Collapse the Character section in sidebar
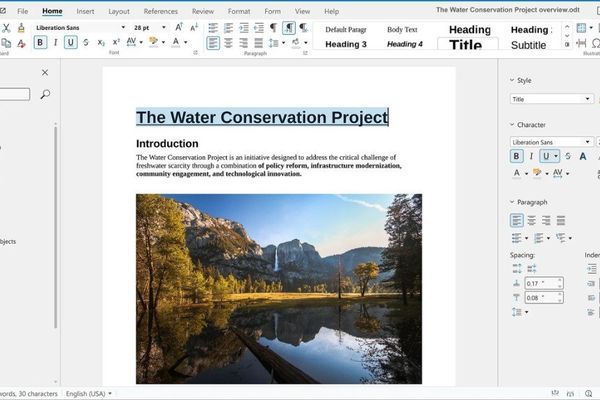 coord(512,125)
